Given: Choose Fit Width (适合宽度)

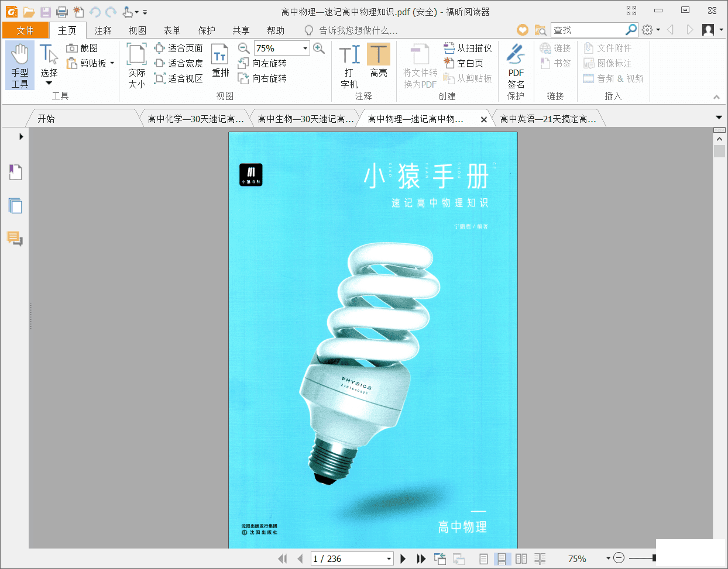Looking at the screenshot, I should 178,63.
